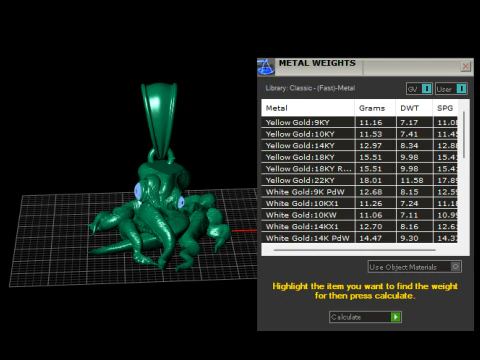Click the green Calculate play arrow
The height and width of the screenshot is (360, 480).
point(396,317)
